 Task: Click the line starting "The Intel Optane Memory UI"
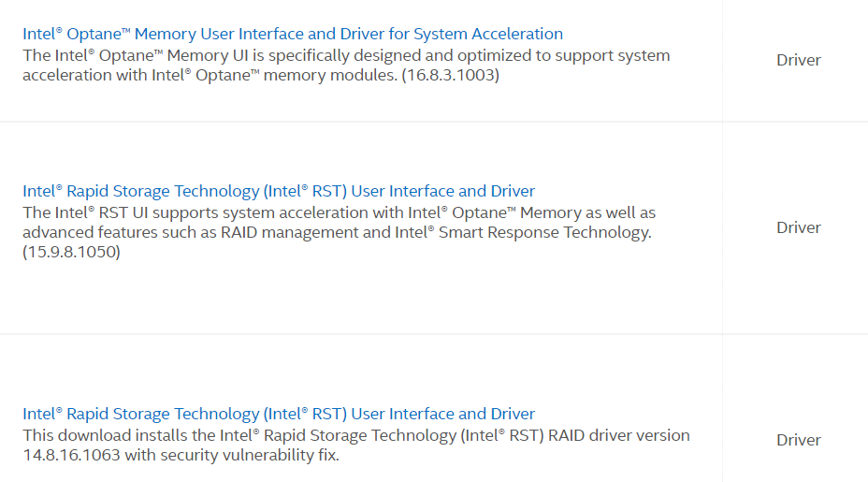click(346, 55)
